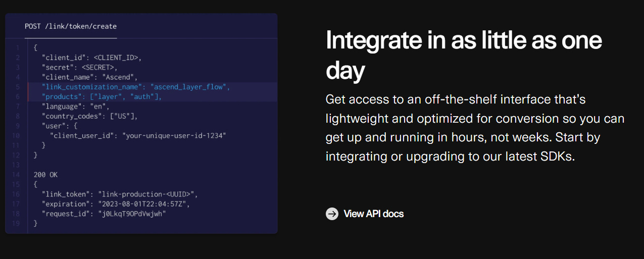Click line number 1 in code gutter

(x=18, y=48)
